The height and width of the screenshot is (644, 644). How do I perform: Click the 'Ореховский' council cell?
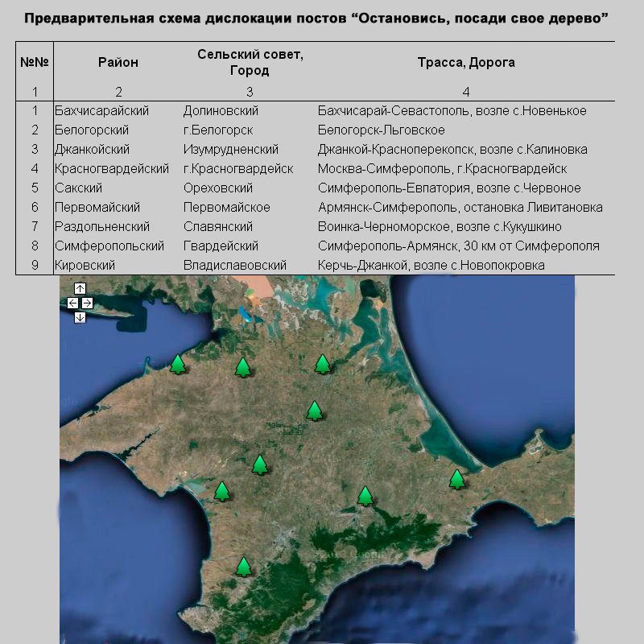coord(218,188)
